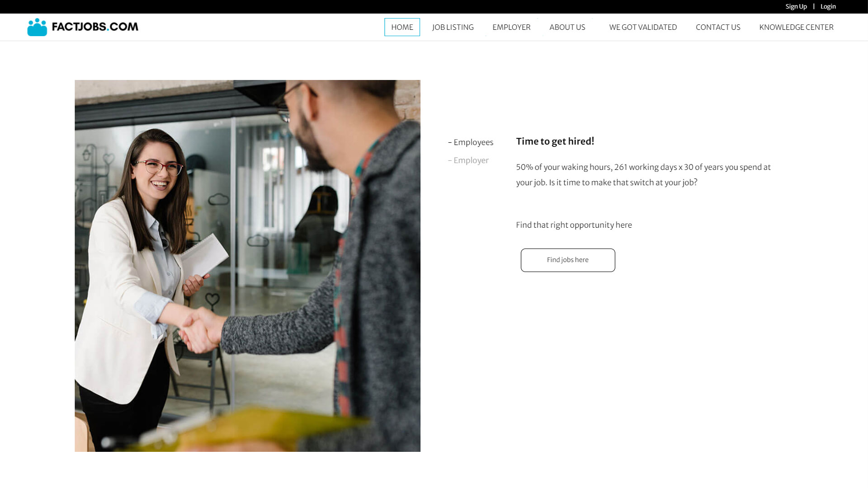
Task: Switch to the Employees tab
Action: 471,142
